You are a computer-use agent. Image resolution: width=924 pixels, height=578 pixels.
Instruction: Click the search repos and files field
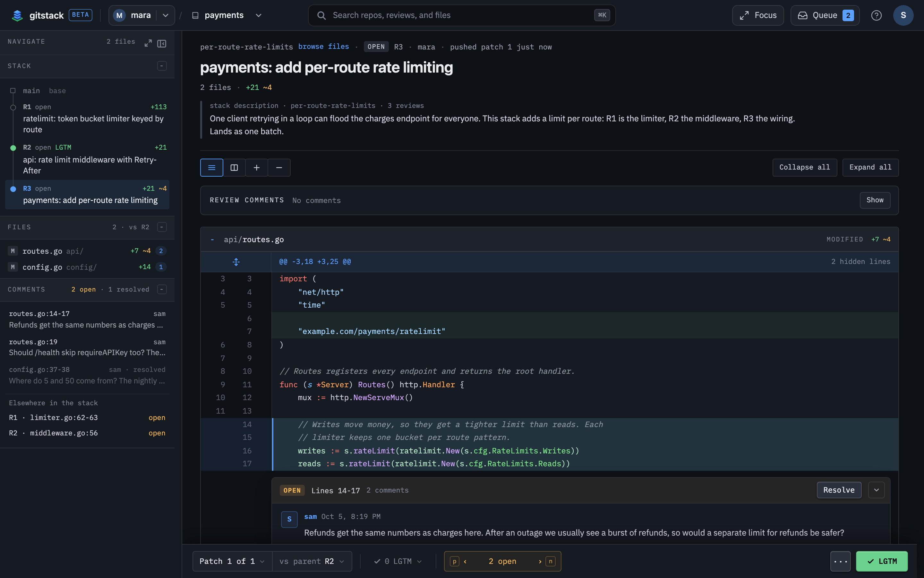tap(462, 15)
